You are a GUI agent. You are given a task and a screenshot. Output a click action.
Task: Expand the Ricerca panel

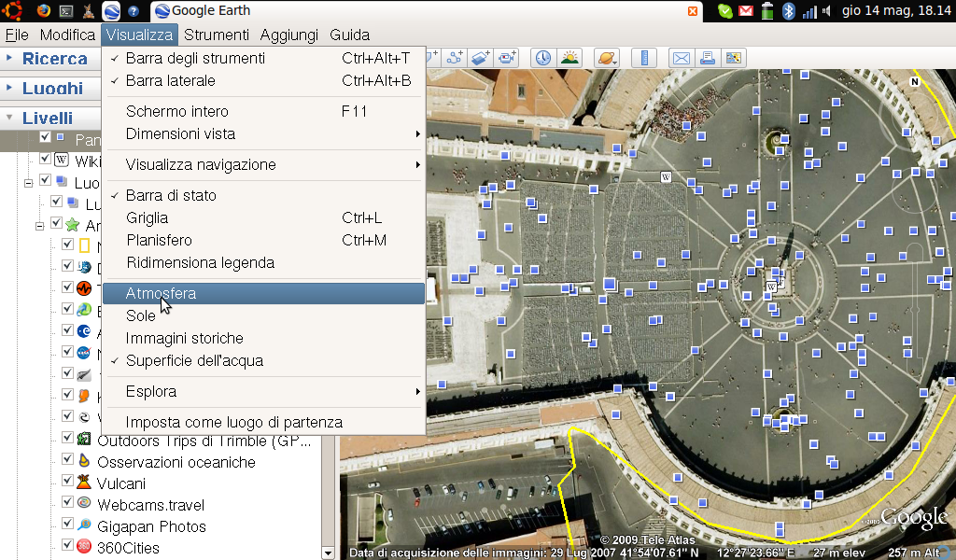click(x=9, y=58)
